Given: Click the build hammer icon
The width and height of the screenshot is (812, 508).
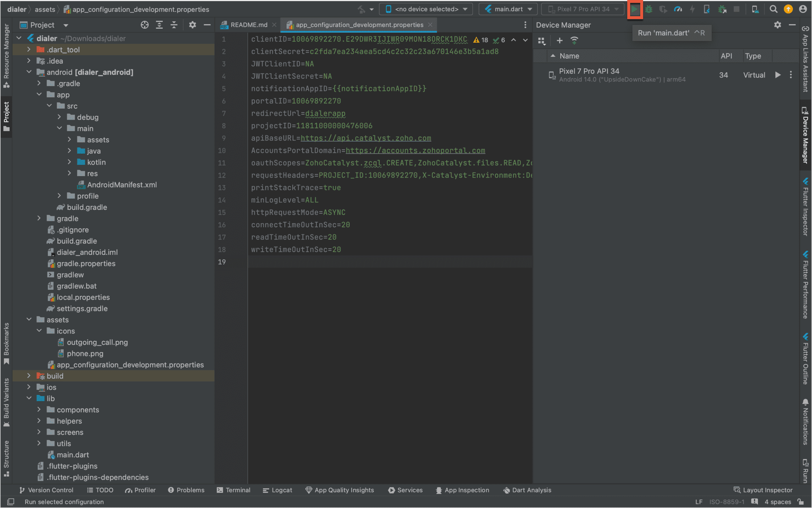Looking at the screenshot, I should tap(361, 9).
